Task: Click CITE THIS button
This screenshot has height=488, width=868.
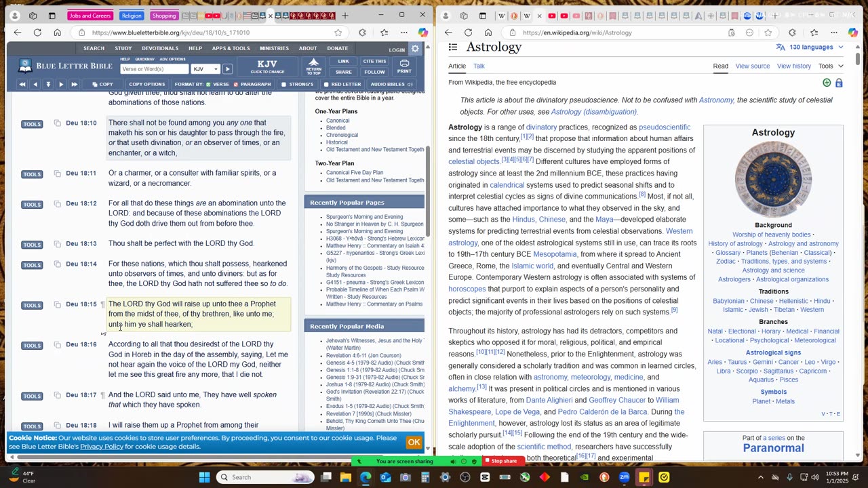Action: pyautogui.click(x=374, y=61)
